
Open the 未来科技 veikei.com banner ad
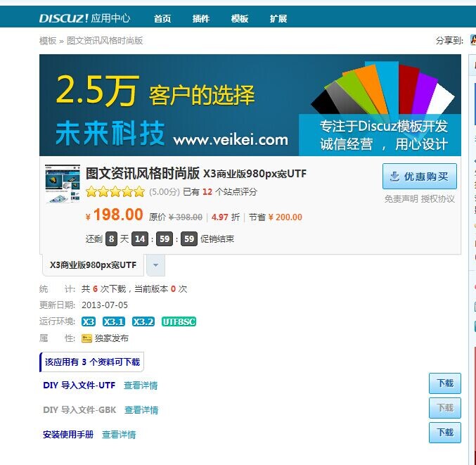coord(250,105)
